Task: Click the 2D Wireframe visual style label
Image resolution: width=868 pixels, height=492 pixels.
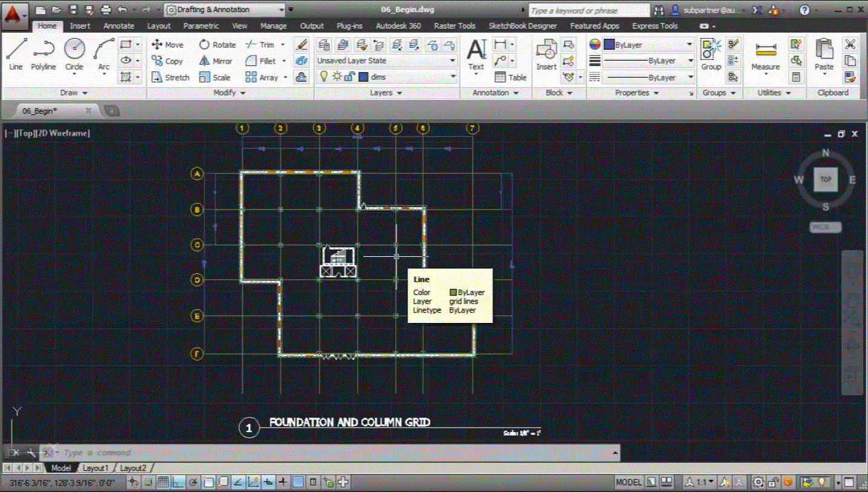Action: pos(64,133)
